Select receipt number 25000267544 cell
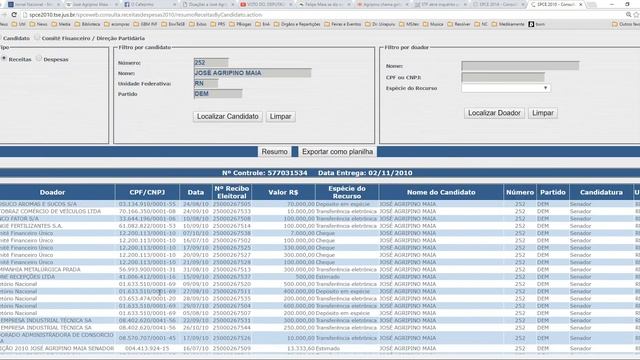The width and height of the screenshot is (640, 360). pos(231,328)
